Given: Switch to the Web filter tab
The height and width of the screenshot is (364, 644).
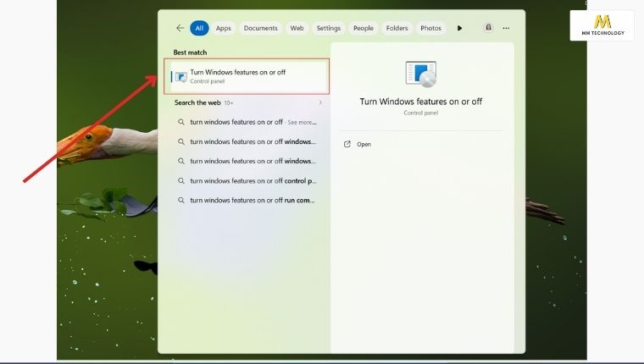Looking at the screenshot, I should click(x=297, y=28).
